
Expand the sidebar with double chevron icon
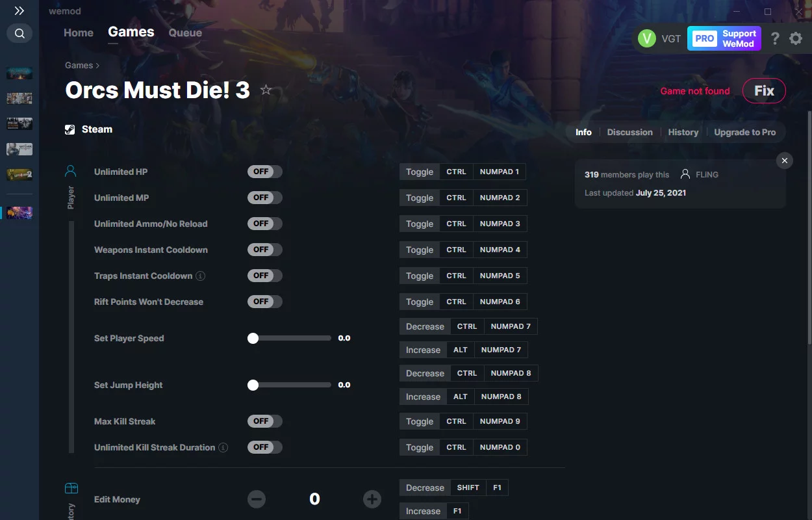tap(19, 11)
